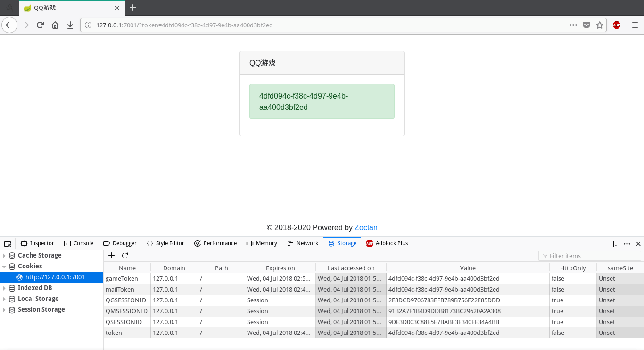Click the browser reload button
The image size is (644, 350).
[x=40, y=25]
